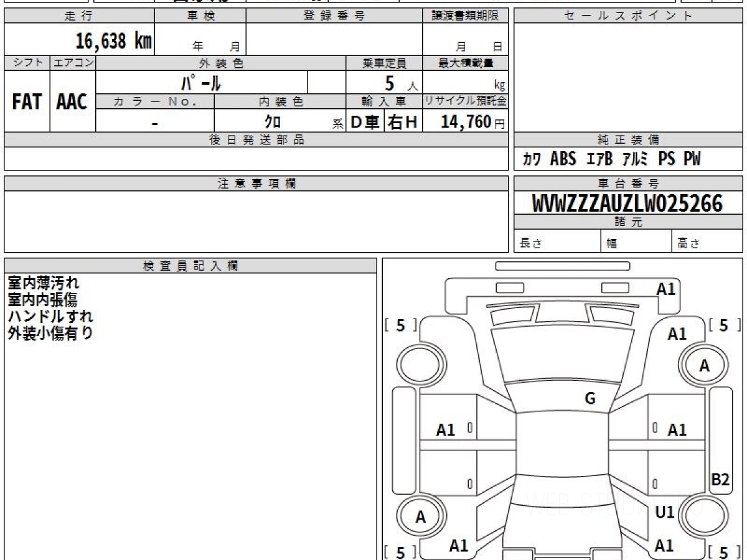Click the 最大積載量 header
Screen dimensions: 747x560
[465, 63]
